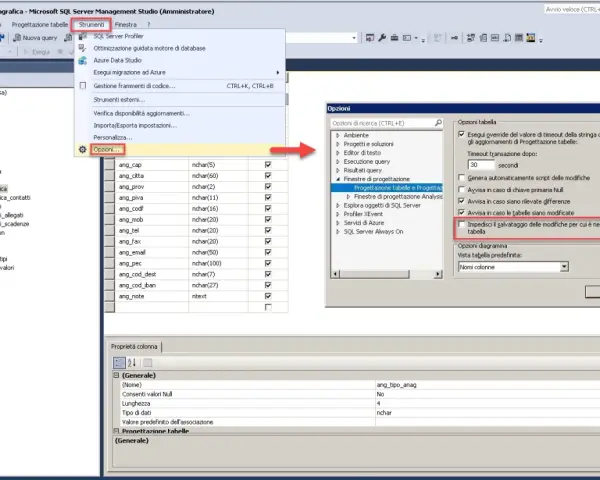Click the Avvio veloce search box
This screenshot has width=600, height=480.
point(572,9)
